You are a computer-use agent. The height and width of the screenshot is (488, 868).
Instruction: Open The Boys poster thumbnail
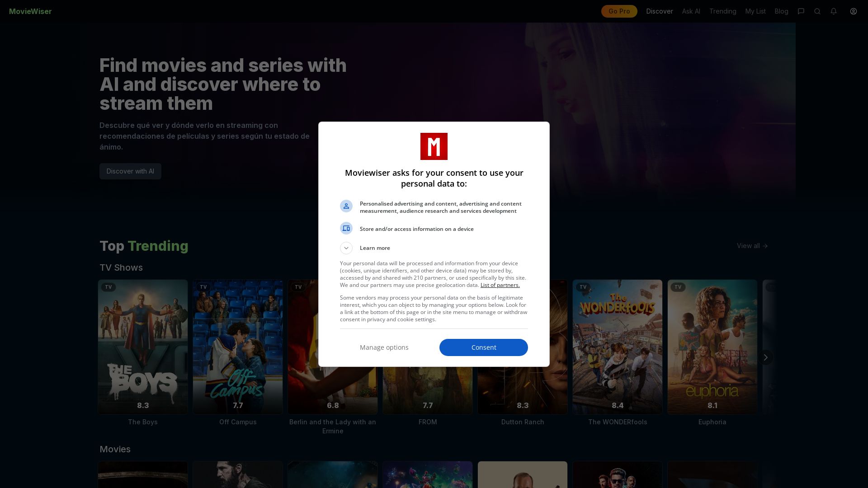point(143,347)
